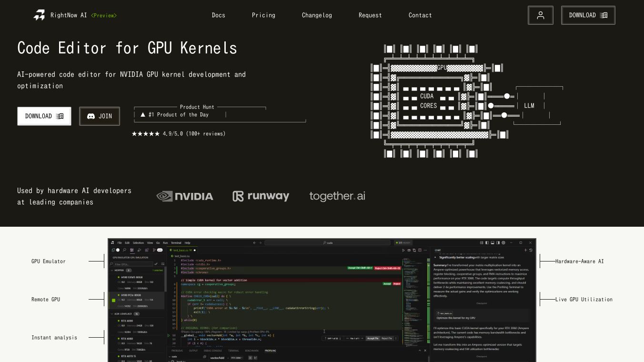Open the Extensions icon in the activity bar

pos(147,250)
